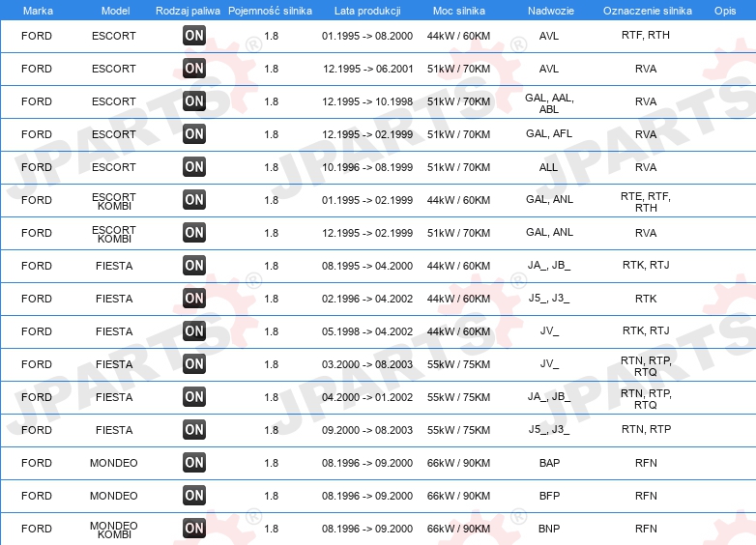The image size is (756, 545).
Task: Click the Moc silnika column header
Action: [x=459, y=11]
